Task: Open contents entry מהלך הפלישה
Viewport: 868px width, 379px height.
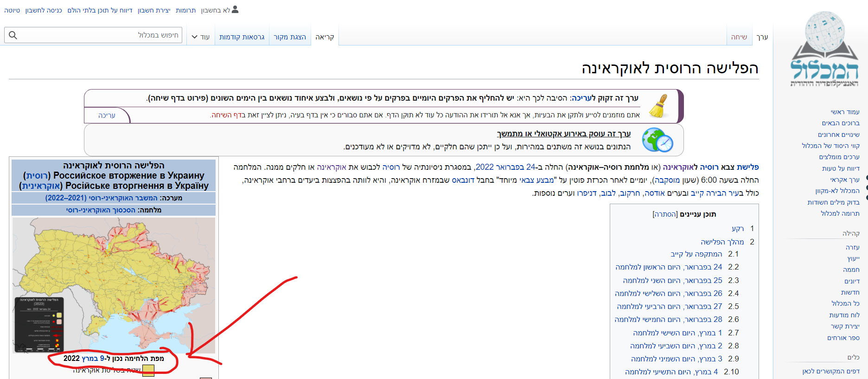Action: 722,242
